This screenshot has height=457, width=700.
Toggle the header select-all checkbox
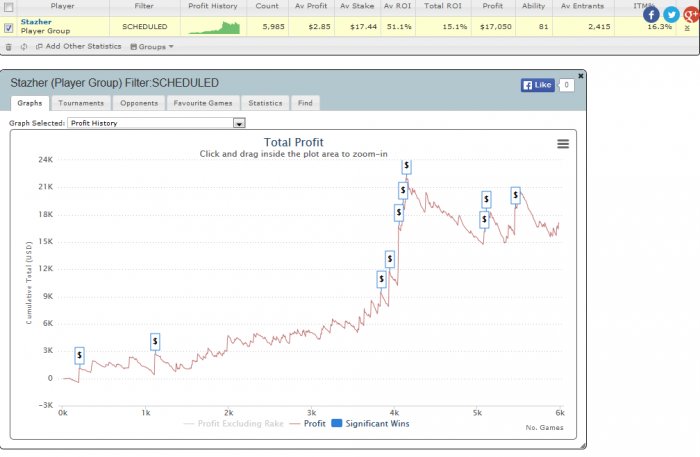coord(8,7)
